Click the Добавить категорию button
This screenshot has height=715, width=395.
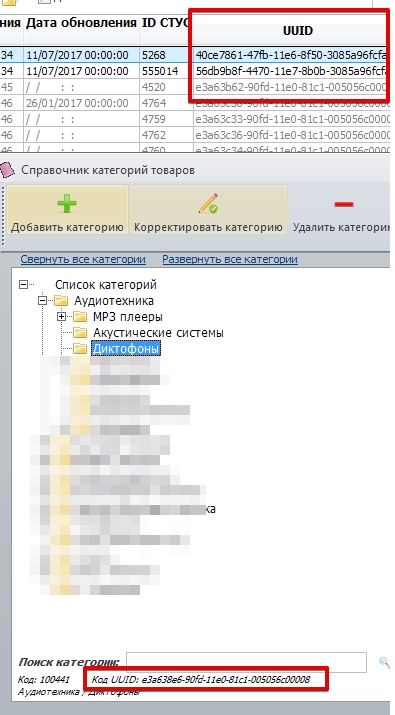[67, 210]
